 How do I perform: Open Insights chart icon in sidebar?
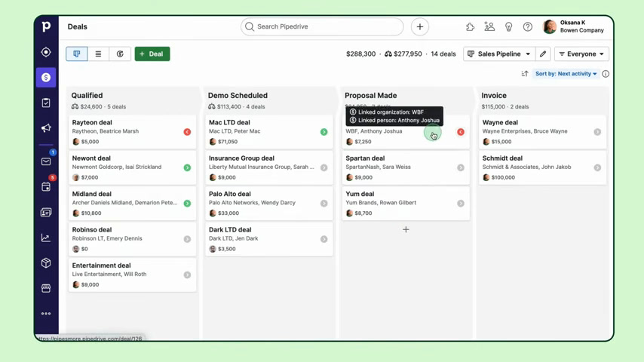click(x=46, y=238)
